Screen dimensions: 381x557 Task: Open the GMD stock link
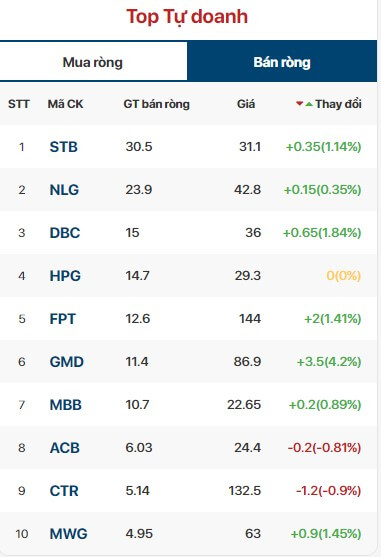[67, 362]
